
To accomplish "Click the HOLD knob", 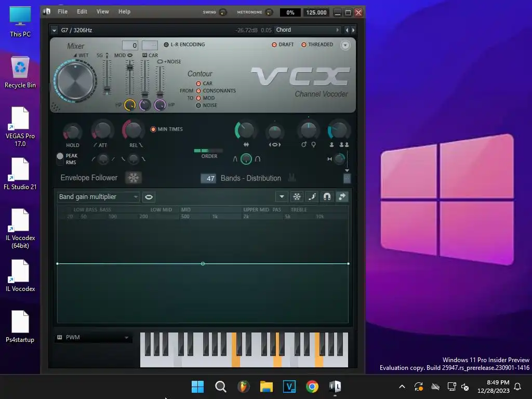I will [72, 132].
